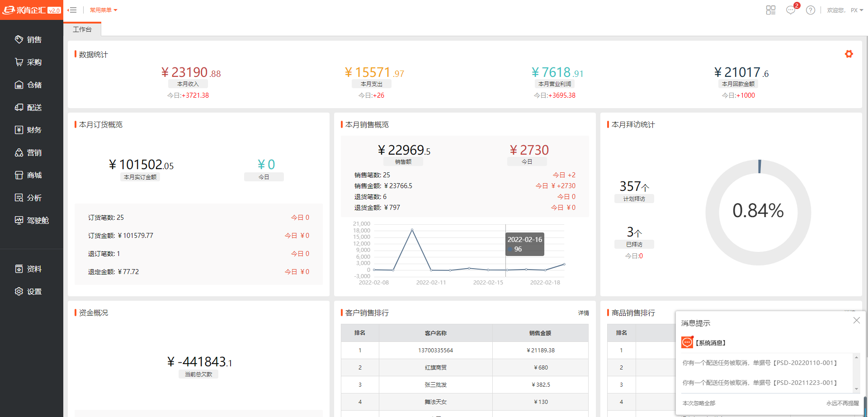Open the 销售 sales menu icon
Screen dimensions: 868x417
[19, 40]
